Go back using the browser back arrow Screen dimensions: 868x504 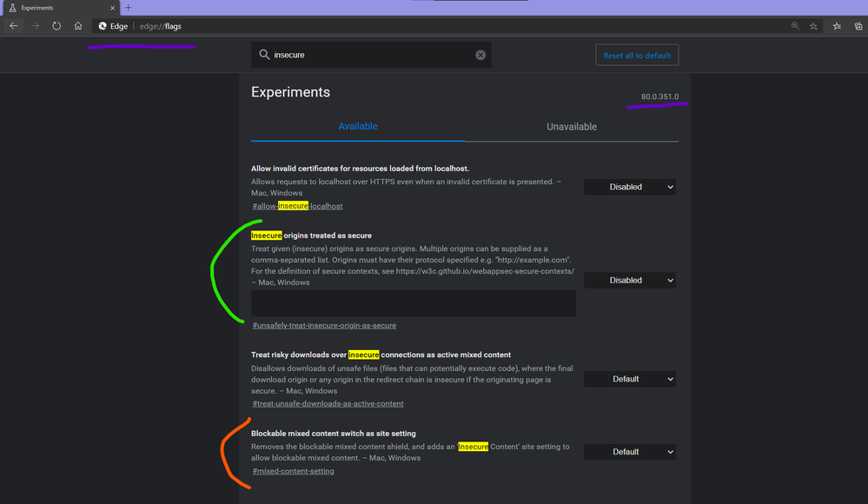13,26
